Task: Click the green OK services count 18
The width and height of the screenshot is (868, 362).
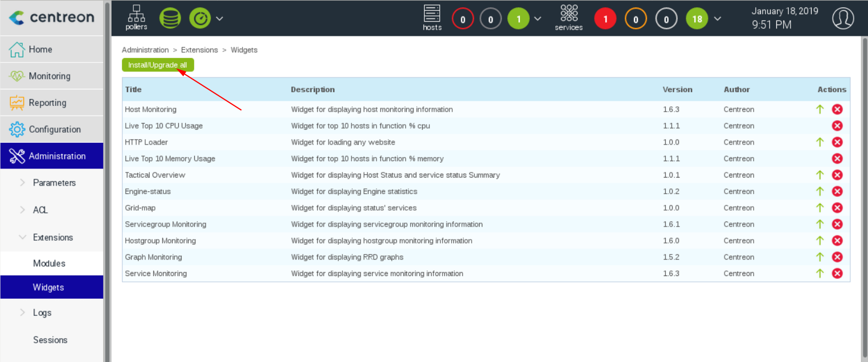Action: pyautogui.click(x=697, y=19)
